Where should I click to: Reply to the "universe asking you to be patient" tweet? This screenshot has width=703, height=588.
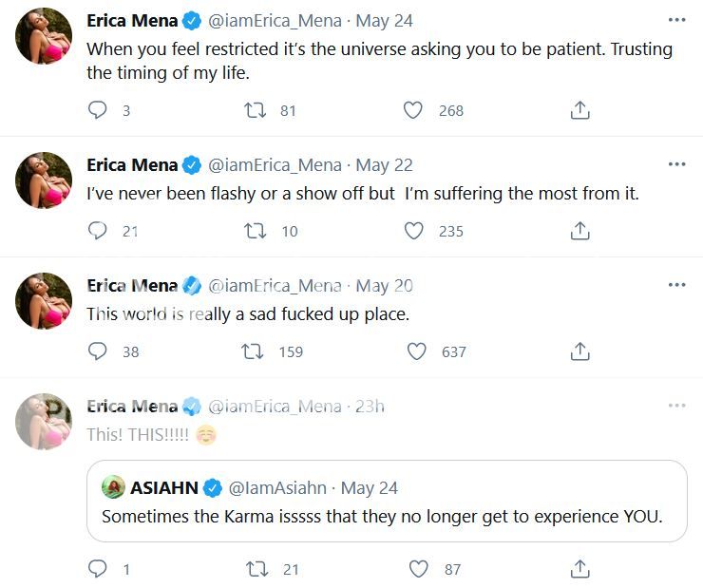coord(97,110)
